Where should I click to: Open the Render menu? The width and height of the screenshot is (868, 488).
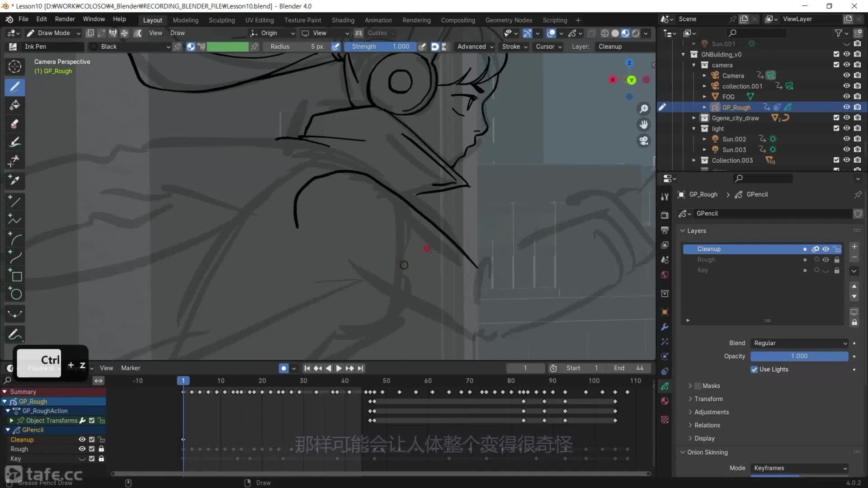tap(65, 19)
